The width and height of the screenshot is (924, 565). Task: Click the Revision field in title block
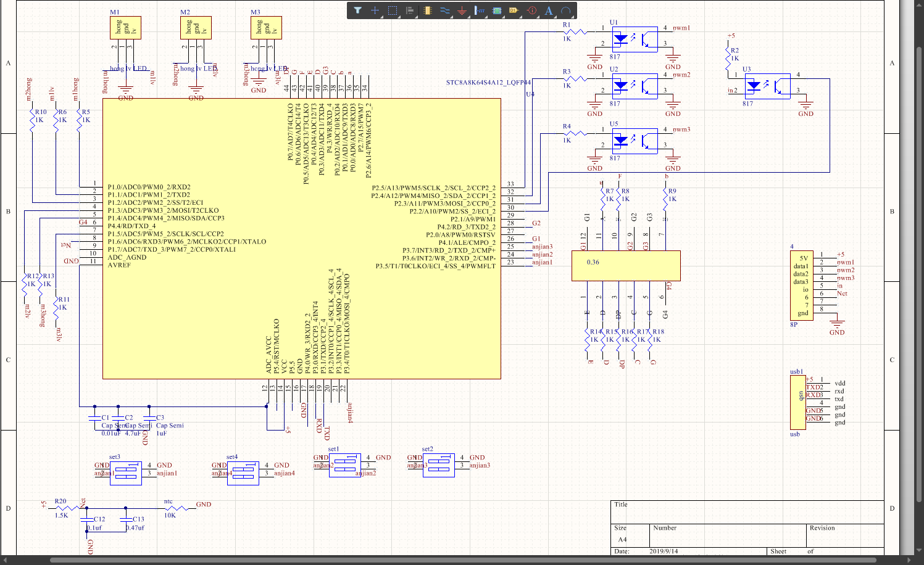coord(846,535)
